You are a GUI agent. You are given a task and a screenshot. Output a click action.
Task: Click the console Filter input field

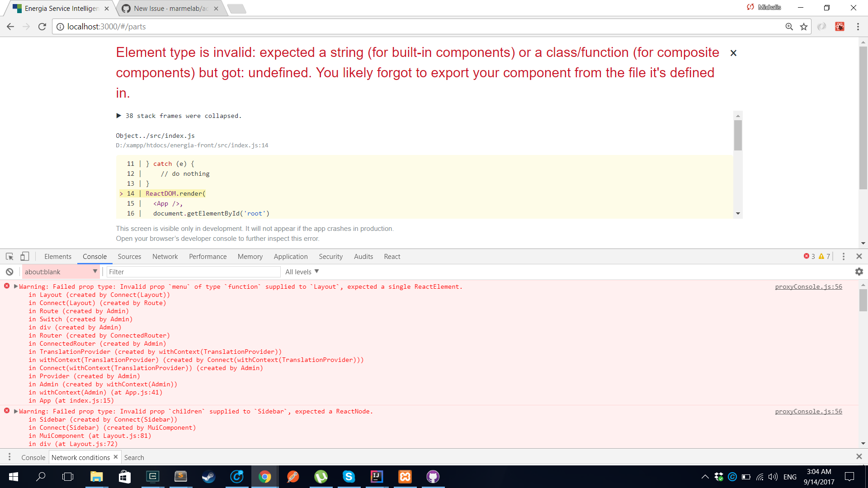193,272
